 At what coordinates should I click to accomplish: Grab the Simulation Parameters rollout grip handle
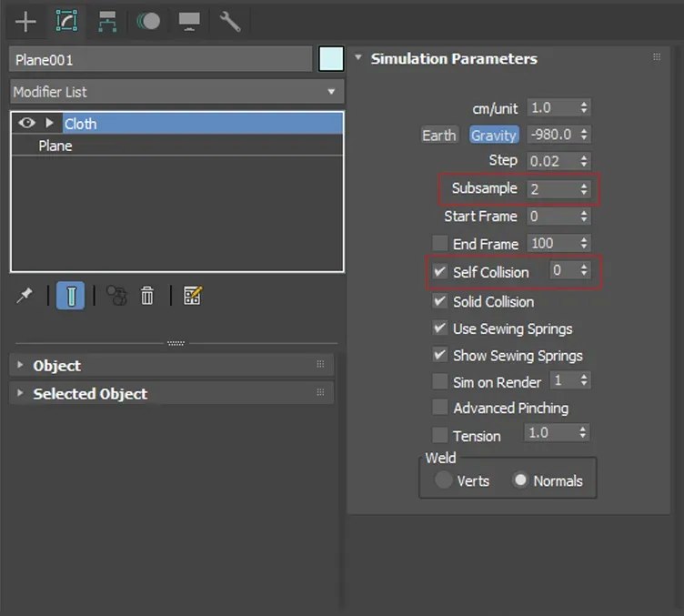[657, 56]
